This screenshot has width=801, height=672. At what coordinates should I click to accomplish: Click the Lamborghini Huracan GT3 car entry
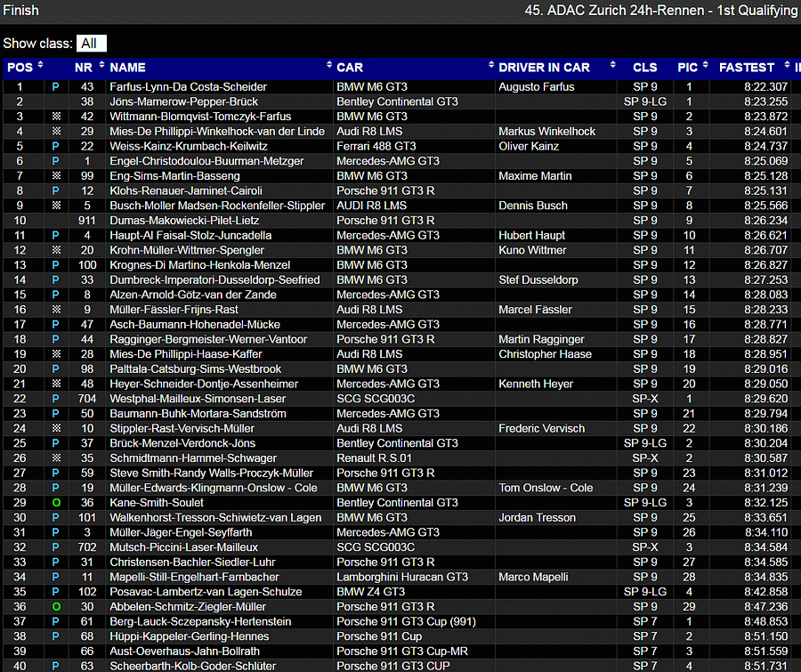(x=402, y=577)
